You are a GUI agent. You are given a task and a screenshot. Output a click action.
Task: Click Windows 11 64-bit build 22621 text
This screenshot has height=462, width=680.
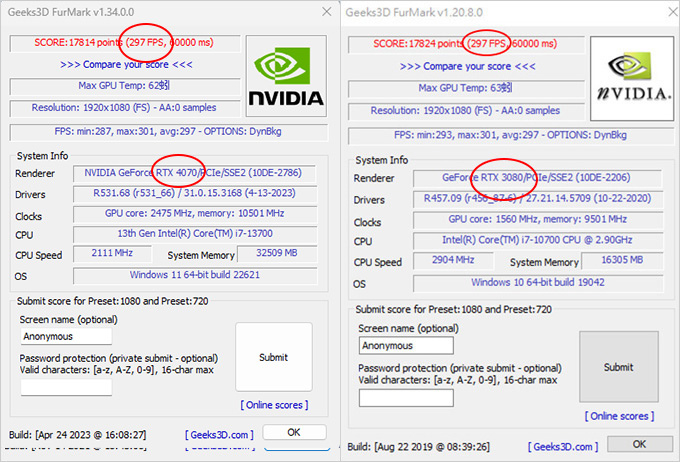[x=195, y=275]
